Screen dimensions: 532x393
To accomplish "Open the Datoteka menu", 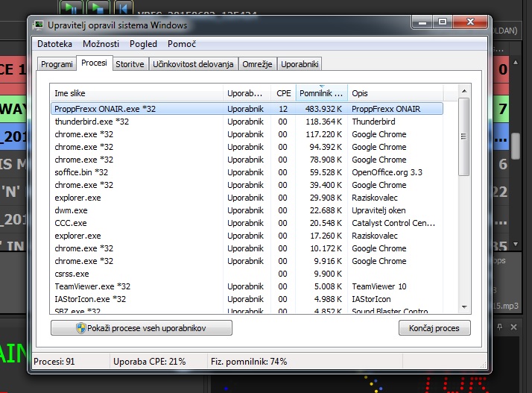I will click(55, 44).
